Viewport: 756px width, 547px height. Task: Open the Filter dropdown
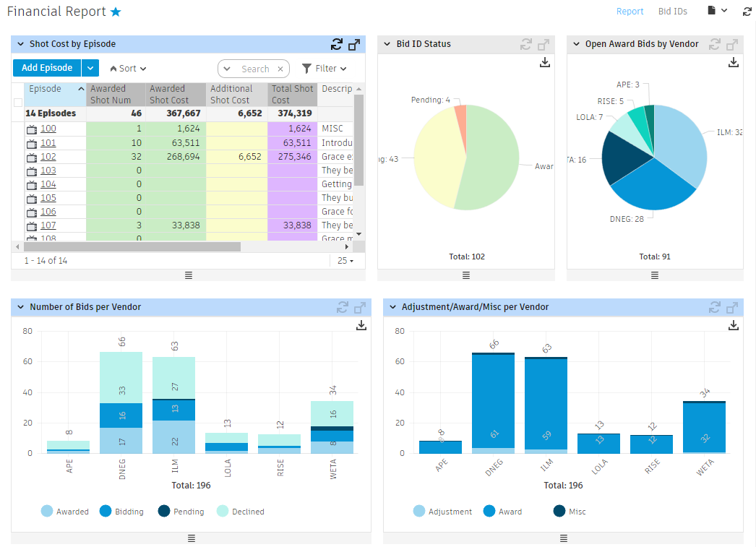coord(325,69)
